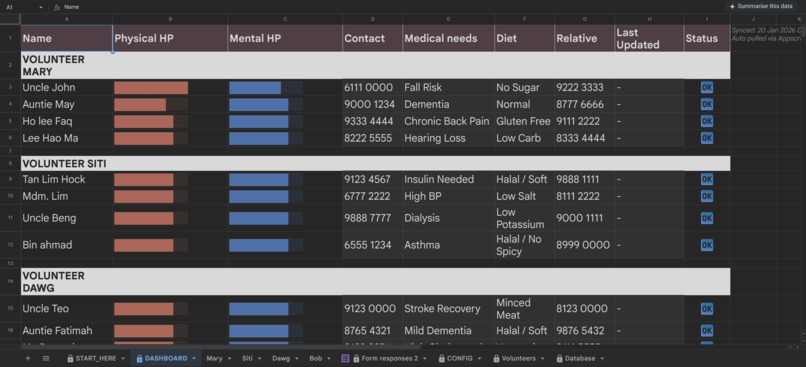This screenshot has width=806, height=367.
Task: Click the OK status chip for Ho lee Faq
Action: (x=707, y=121)
